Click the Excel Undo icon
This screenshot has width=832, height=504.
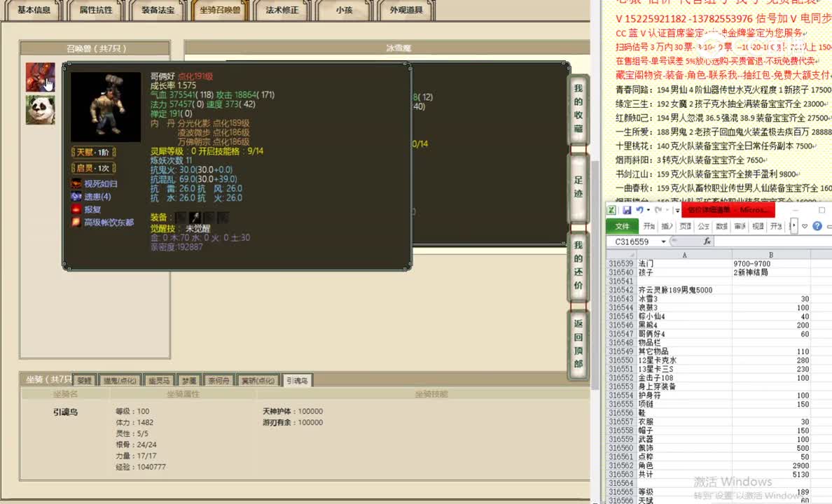point(640,210)
